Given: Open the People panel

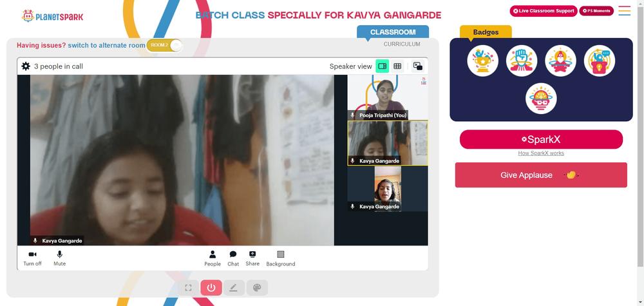Looking at the screenshot, I should 213,258.
